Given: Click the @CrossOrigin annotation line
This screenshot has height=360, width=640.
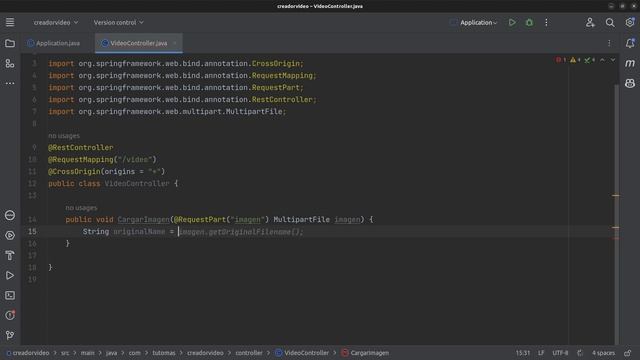Looking at the screenshot, I should coord(107,171).
